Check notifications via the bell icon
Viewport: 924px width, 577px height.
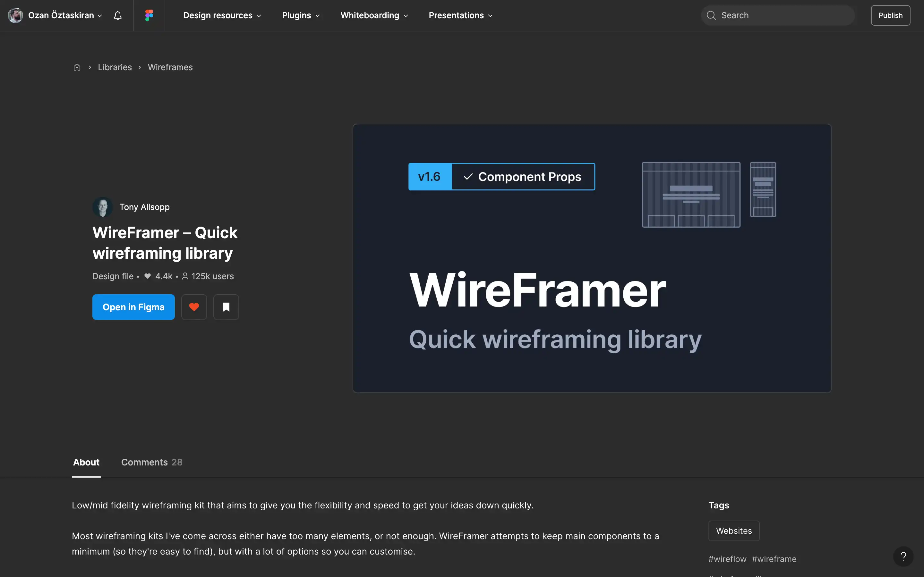coord(117,15)
